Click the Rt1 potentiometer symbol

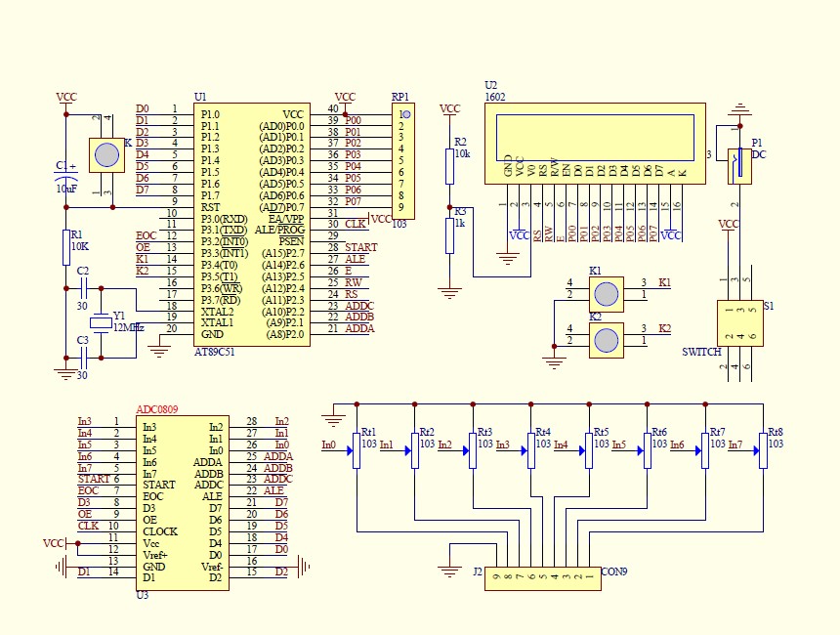coord(357,450)
